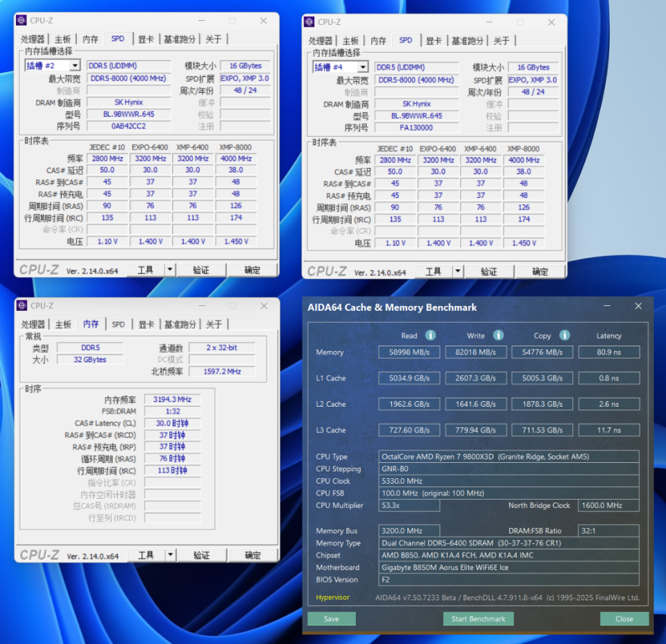Click Hypervisor label in AIDA64
666x644 pixels.
tap(332, 597)
